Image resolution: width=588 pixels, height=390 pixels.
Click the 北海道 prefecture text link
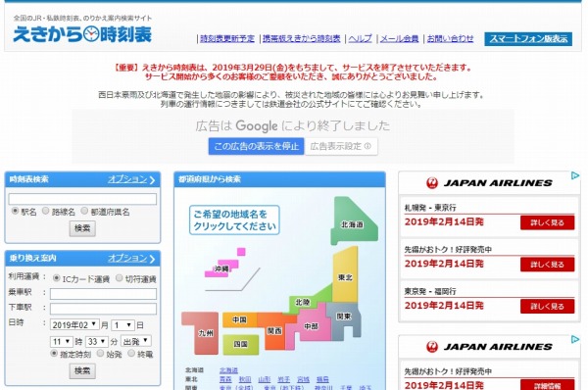coord(228,370)
